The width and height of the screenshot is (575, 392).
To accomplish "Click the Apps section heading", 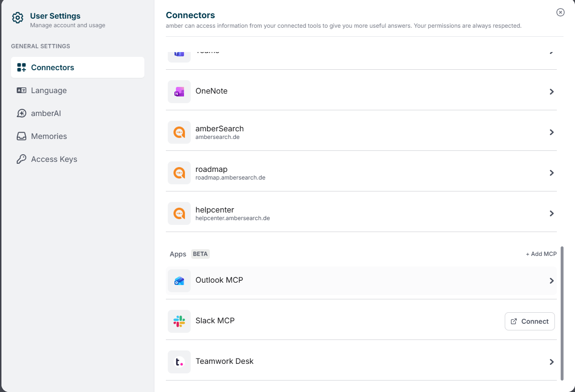I will (178, 254).
